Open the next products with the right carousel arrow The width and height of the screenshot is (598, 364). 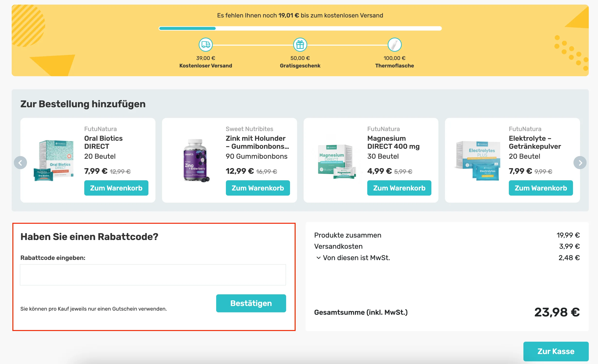[x=580, y=163]
